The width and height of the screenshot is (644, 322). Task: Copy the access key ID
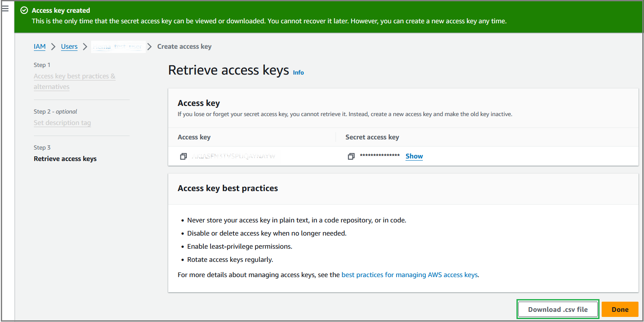point(183,156)
